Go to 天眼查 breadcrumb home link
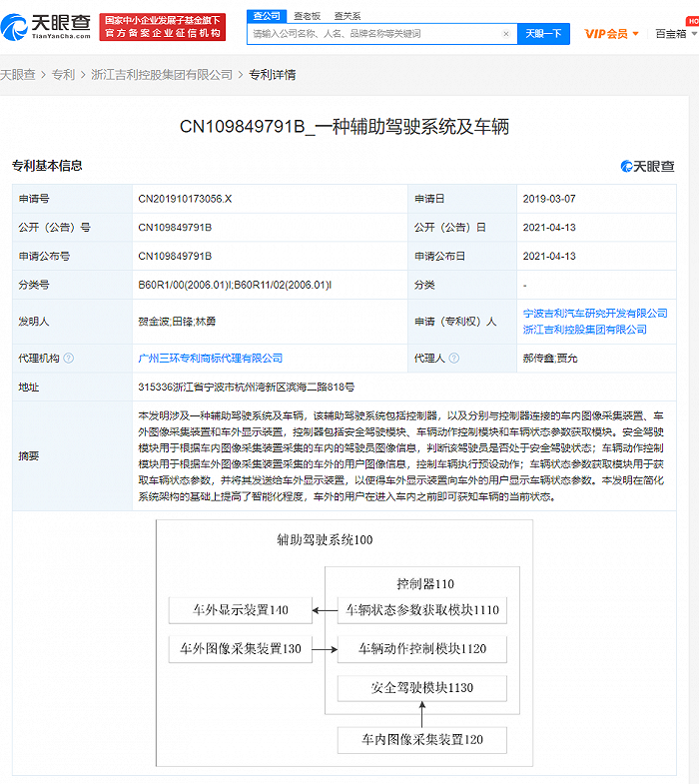The width and height of the screenshot is (699, 784). (x=18, y=75)
